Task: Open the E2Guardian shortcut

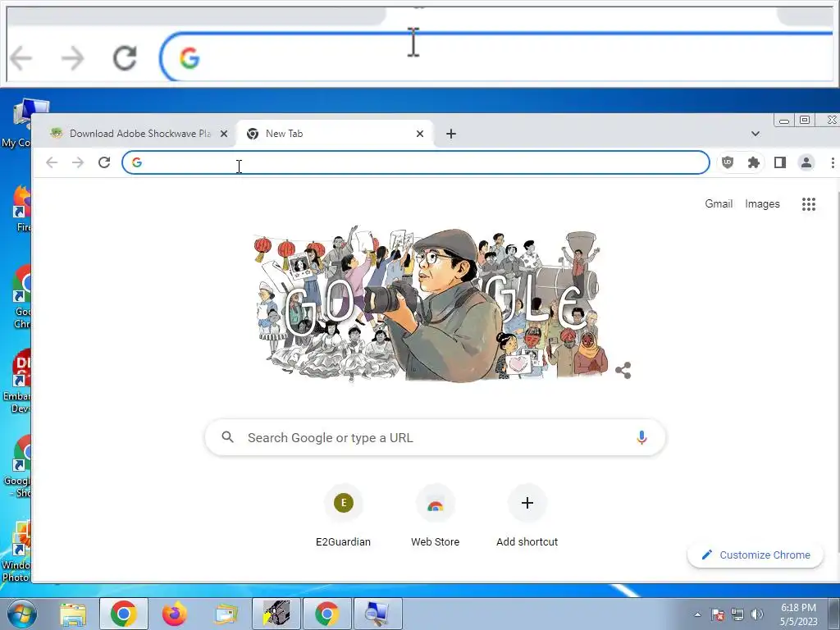Action: click(344, 515)
